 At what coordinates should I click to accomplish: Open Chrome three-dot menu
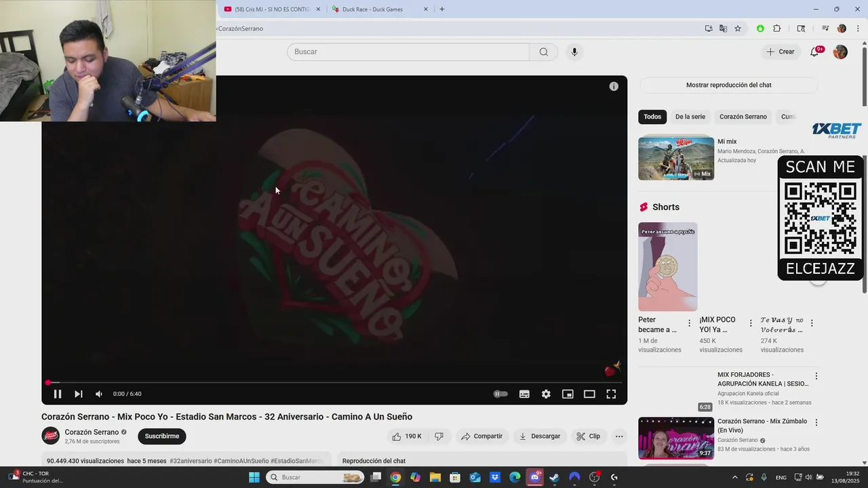click(859, 28)
